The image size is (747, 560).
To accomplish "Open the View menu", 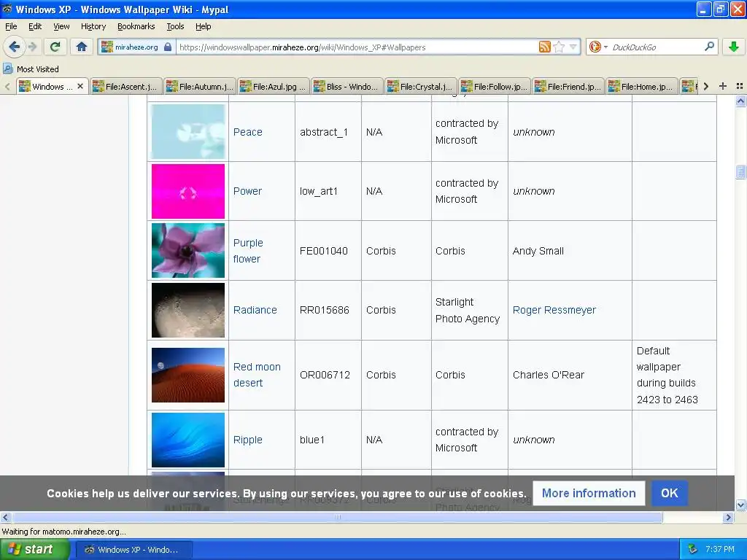I will pyautogui.click(x=61, y=26).
